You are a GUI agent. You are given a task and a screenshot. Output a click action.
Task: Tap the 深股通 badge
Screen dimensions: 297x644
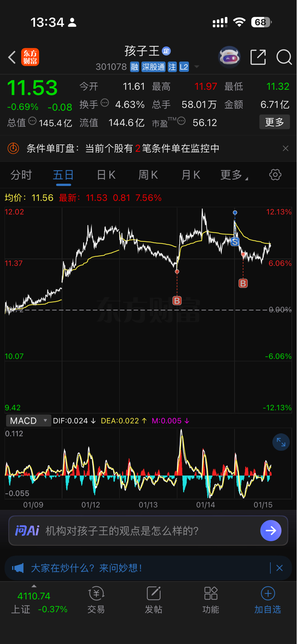tap(153, 67)
